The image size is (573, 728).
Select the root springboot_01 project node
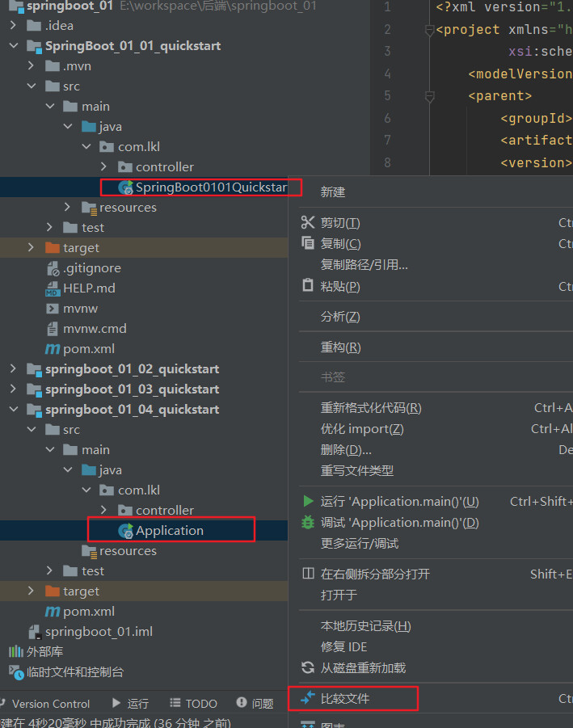pyautogui.click(x=70, y=6)
